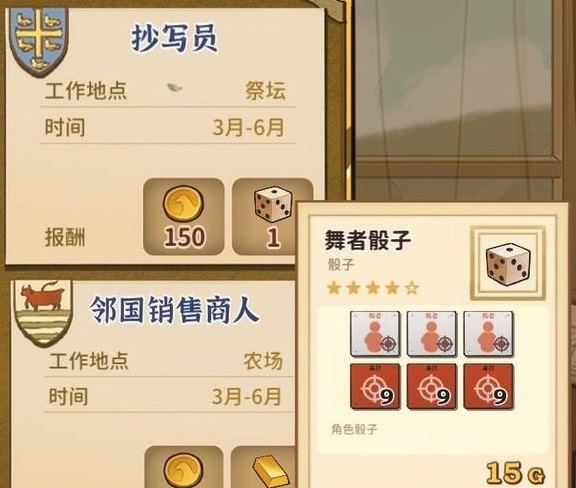Click the gold coin icon for 邻国销售商人
Image resolution: width=576 pixels, height=488 pixels.
pyautogui.click(x=183, y=470)
